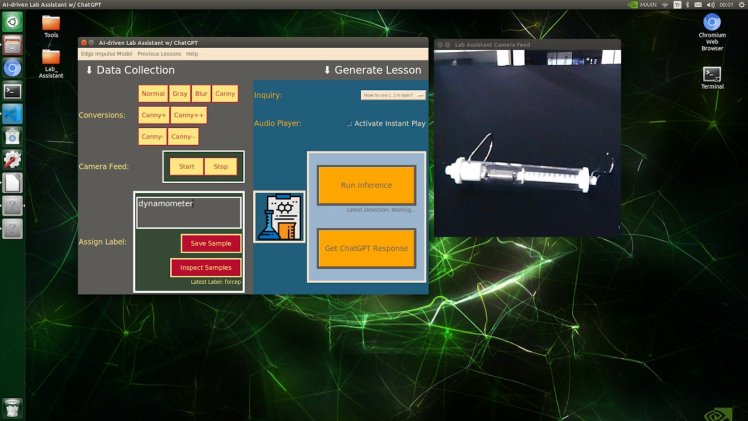Click the camera feed image in Lab Assistant Camera Feed
The width and height of the screenshot is (748, 421).
(x=528, y=143)
